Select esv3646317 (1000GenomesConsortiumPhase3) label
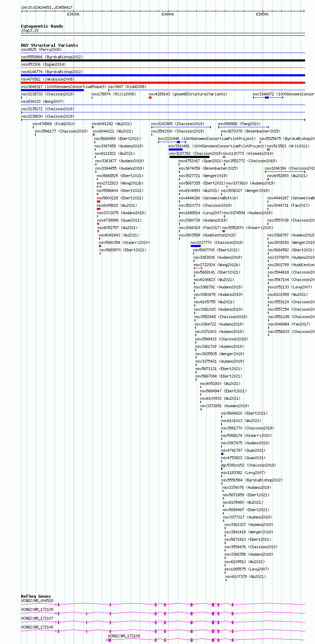Viewport: 315px width, 644px height. (x=64, y=87)
